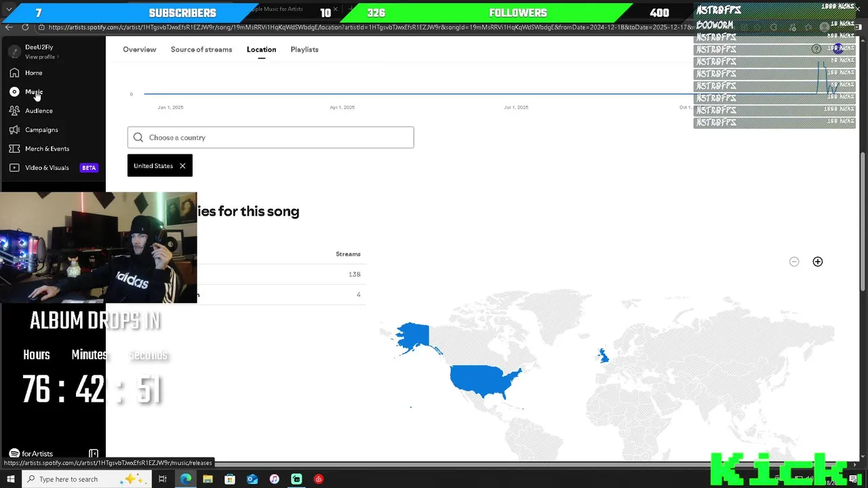The width and height of the screenshot is (868, 488).
Task: Switch to the Playlists tab
Action: [304, 49]
